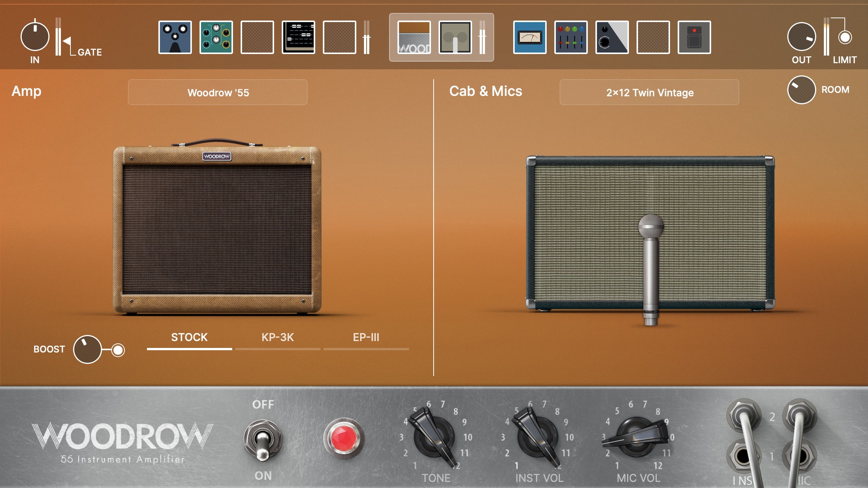Open the teal compressor pedal effect slot

[x=216, y=37]
